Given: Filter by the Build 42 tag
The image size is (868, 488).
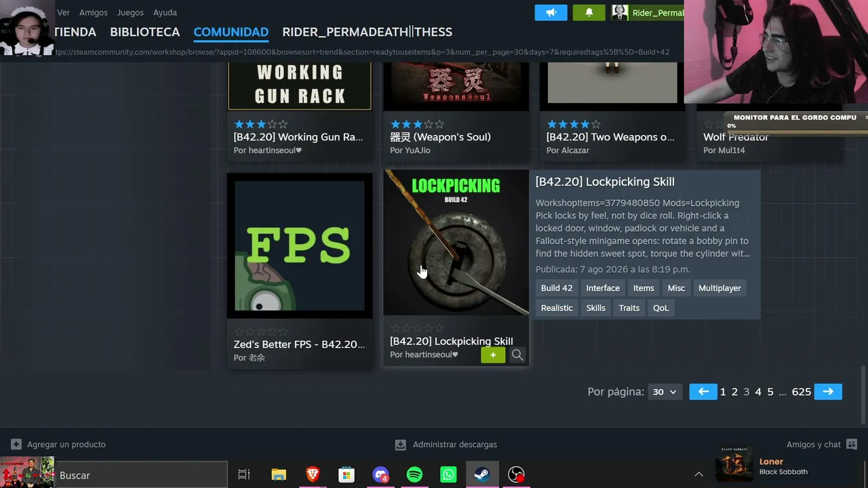Looking at the screenshot, I should 557,288.
